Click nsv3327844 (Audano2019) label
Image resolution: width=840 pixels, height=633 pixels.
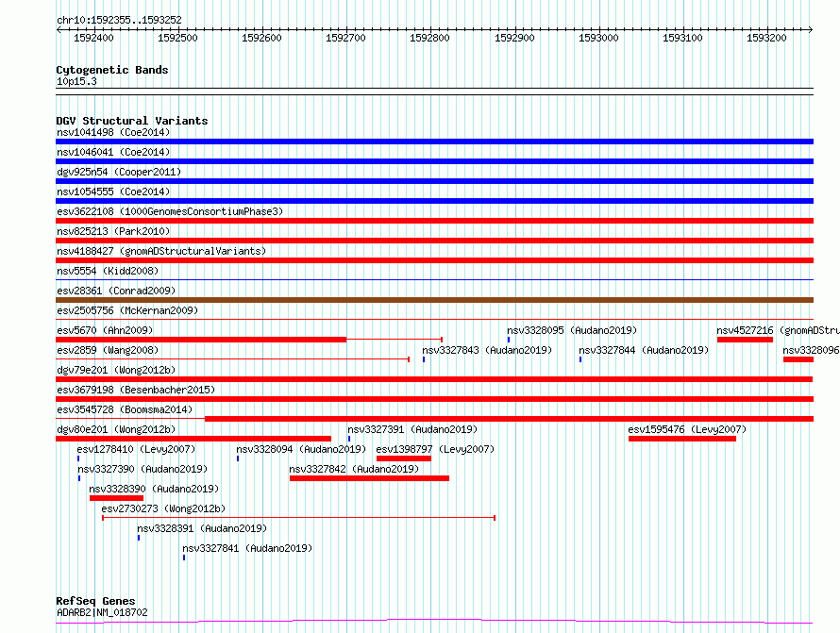tap(644, 350)
